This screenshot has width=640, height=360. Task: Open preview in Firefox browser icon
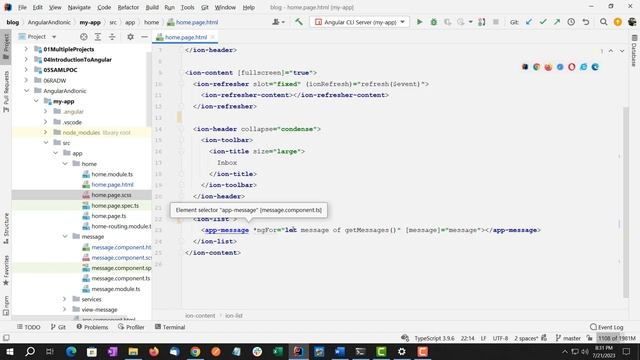click(x=548, y=67)
